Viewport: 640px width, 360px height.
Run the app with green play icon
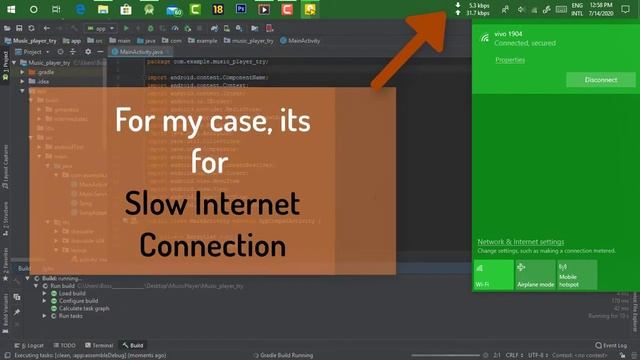pyautogui.click(x=126, y=28)
